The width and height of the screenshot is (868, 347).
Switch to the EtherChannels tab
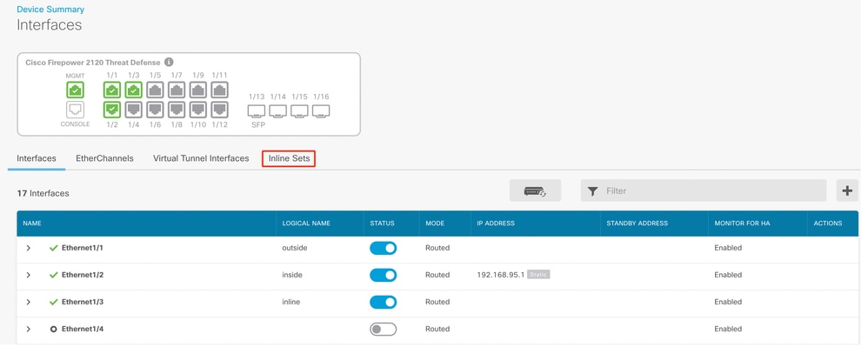(x=104, y=158)
